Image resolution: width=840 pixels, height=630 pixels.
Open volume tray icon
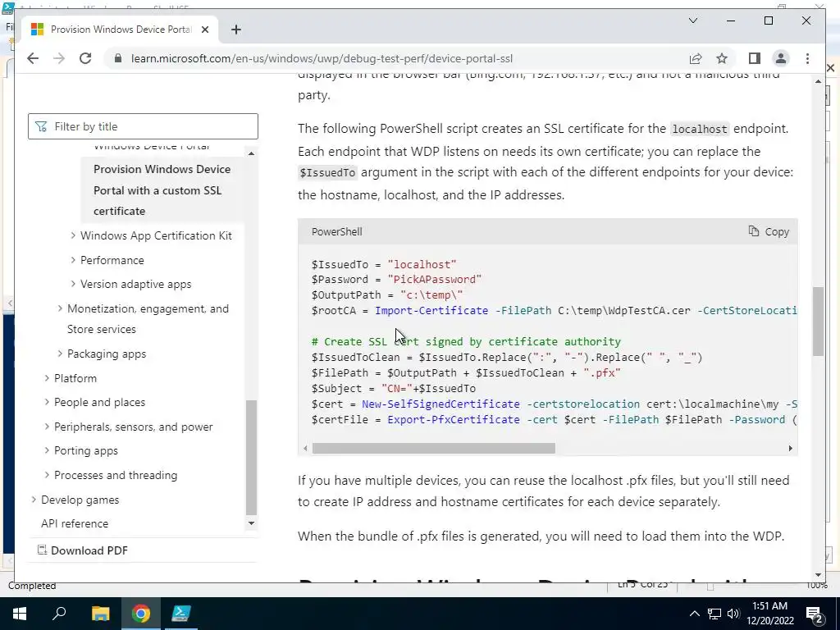[733, 614]
